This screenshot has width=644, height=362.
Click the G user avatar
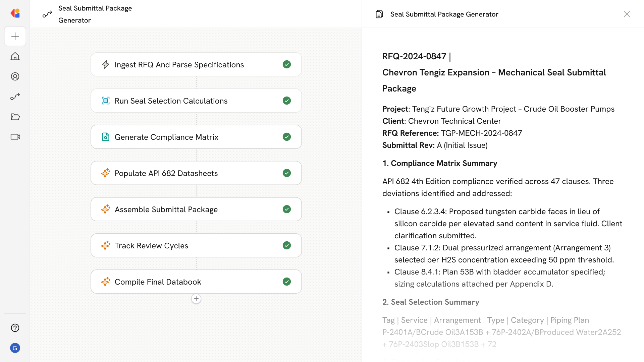(x=15, y=348)
